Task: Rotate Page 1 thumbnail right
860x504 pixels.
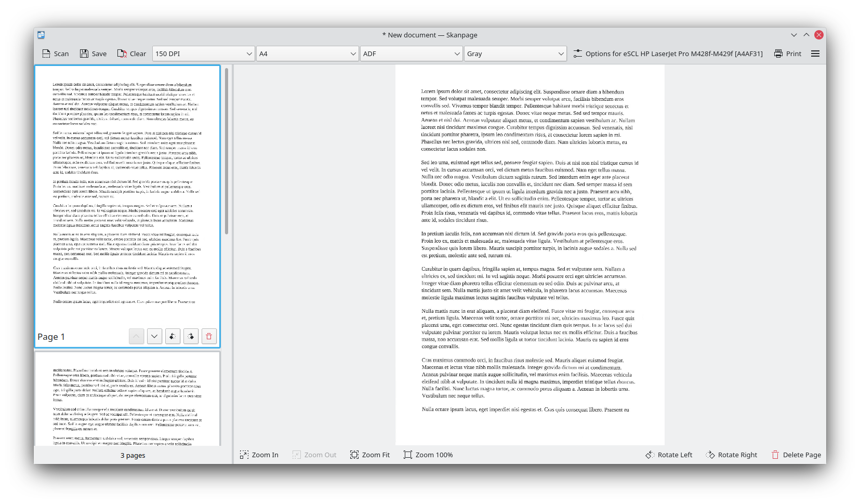Action: pyautogui.click(x=191, y=336)
